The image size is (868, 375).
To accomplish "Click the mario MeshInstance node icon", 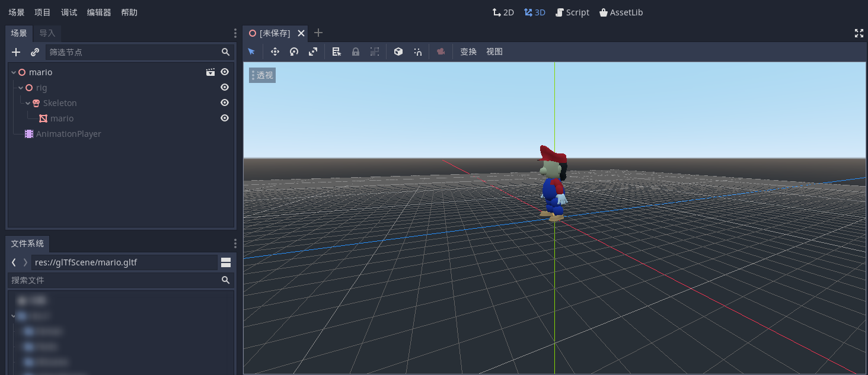I will (x=43, y=118).
